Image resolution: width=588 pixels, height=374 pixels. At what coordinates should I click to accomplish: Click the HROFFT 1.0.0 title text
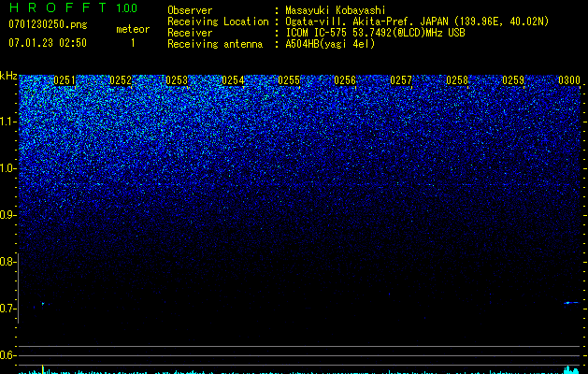tap(73, 7)
